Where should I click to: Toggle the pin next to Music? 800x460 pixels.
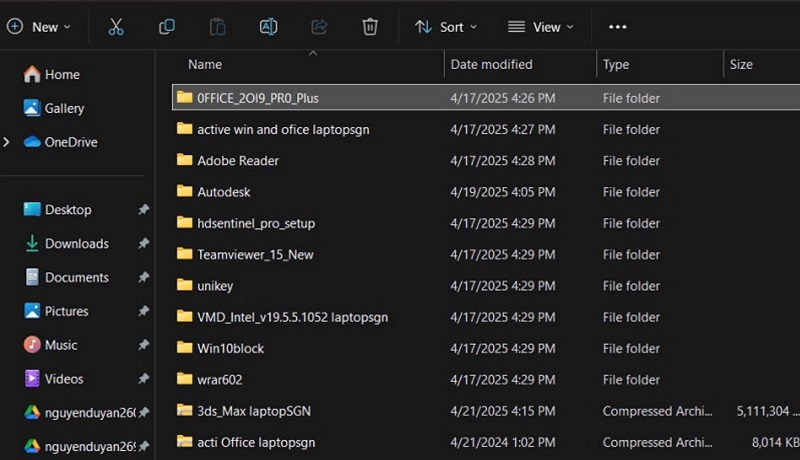click(143, 345)
